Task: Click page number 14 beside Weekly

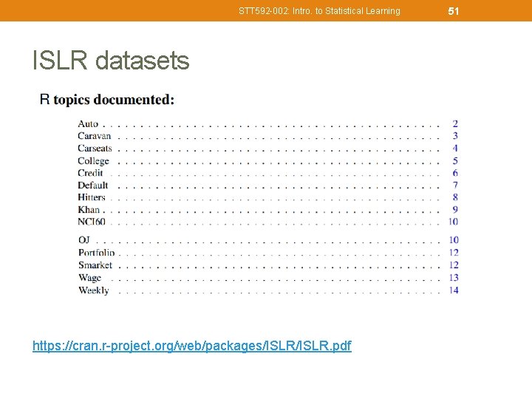Action: [454, 290]
